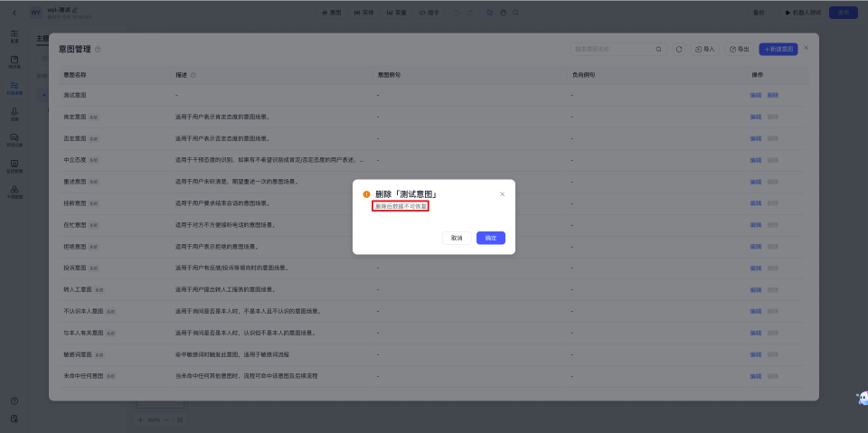868x433 pixels.
Task: Click the help icon next to 意图管理 title
Action: coord(98,49)
